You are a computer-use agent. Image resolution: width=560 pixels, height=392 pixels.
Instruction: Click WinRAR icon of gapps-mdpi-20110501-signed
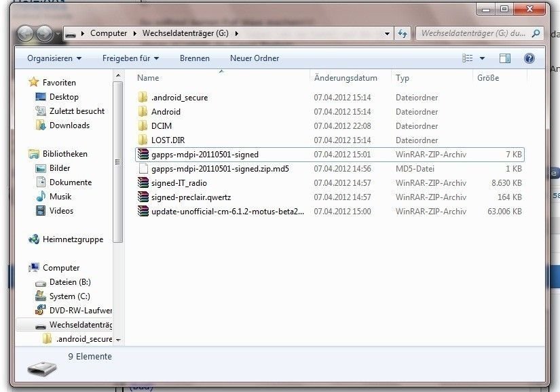pyautogui.click(x=143, y=154)
